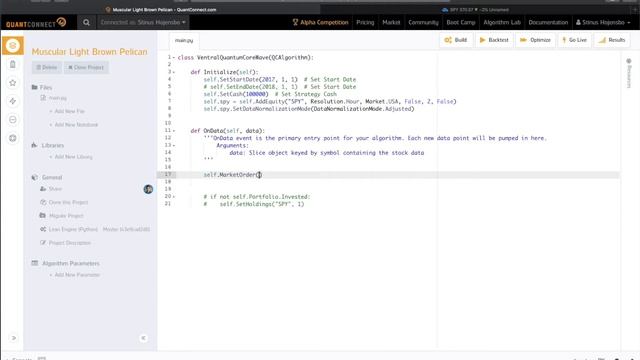Select the browser tab titled Muscular Light Brown Pelican
This screenshot has height=360, width=640.
pos(161,9)
